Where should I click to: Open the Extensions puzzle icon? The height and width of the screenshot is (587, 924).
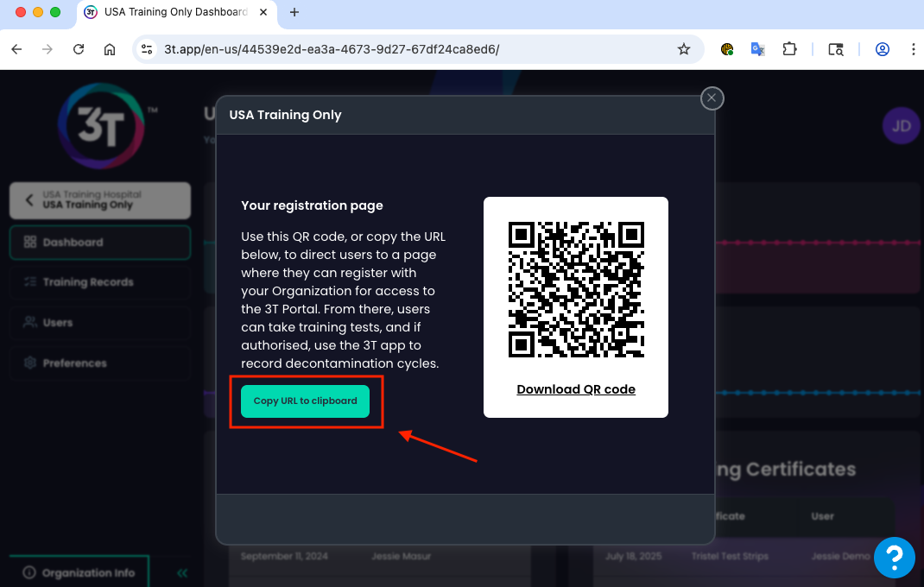pos(789,49)
